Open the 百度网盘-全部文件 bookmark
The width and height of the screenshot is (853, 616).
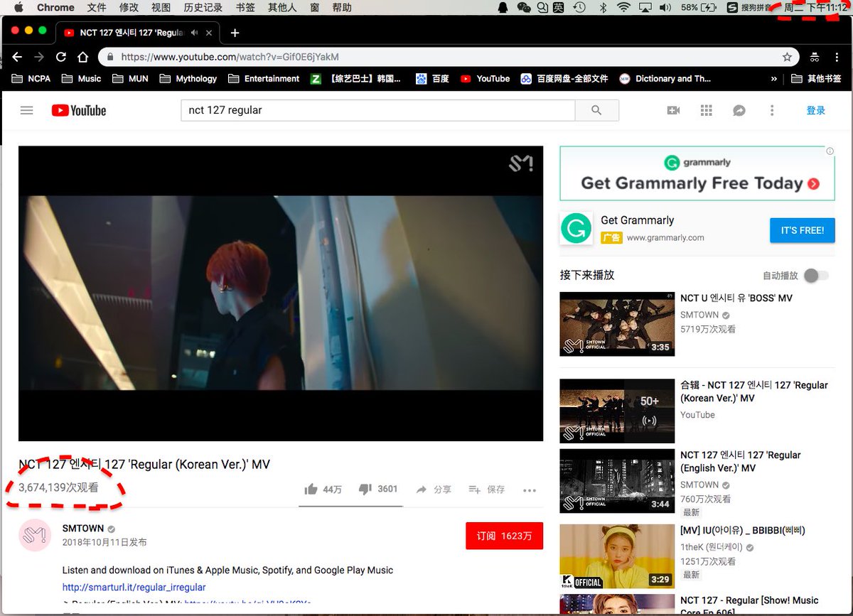point(564,79)
